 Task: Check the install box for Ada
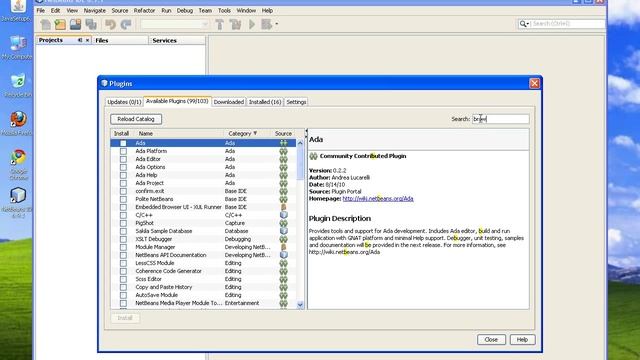pos(123,143)
